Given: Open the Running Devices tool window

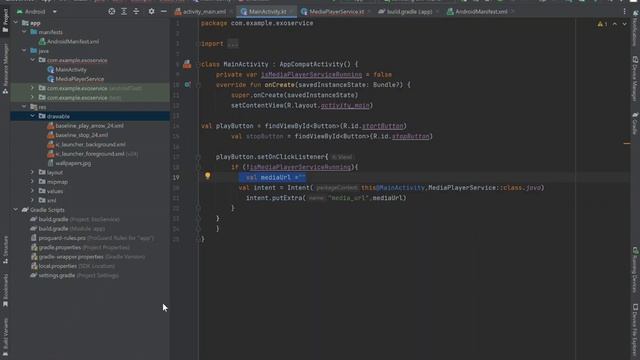Looking at the screenshot, I should click(x=635, y=269).
